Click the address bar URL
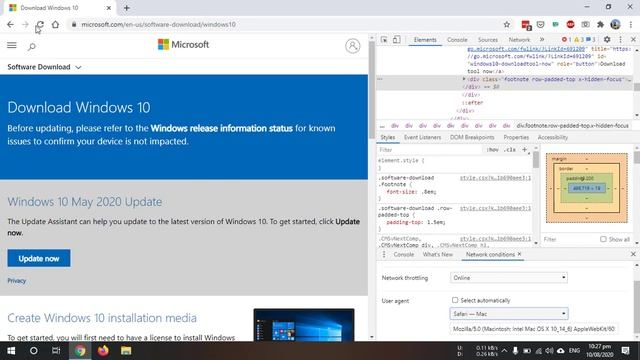 pos(158,24)
